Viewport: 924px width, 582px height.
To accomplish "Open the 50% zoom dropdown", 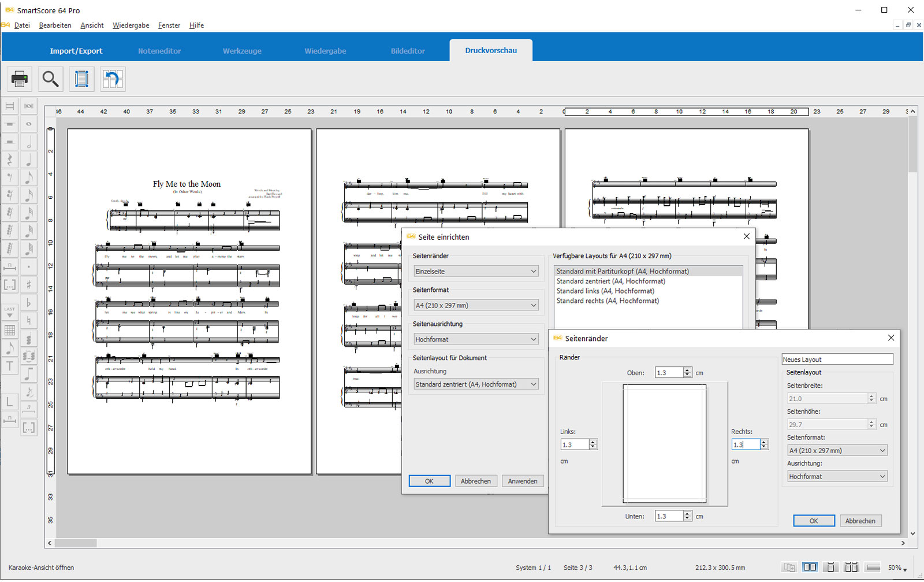I will tap(897, 568).
